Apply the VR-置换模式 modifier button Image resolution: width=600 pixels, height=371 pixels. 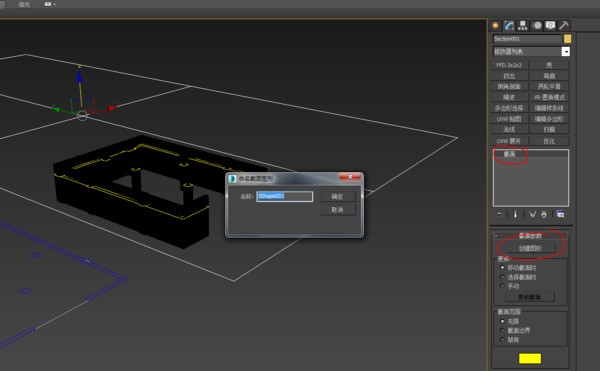[549, 97]
